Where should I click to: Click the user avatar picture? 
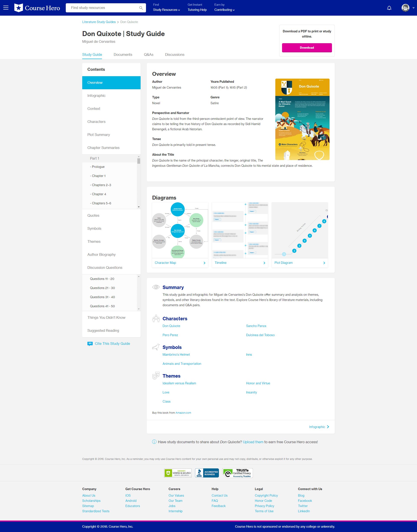405,8
